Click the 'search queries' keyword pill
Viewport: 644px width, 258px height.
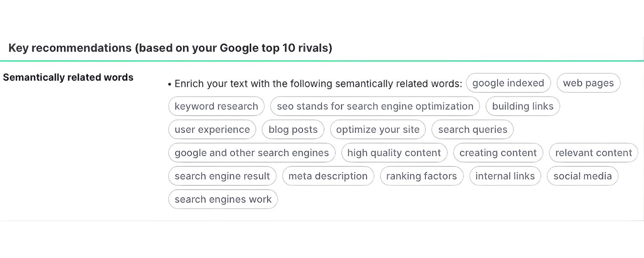tap(472, 129)
